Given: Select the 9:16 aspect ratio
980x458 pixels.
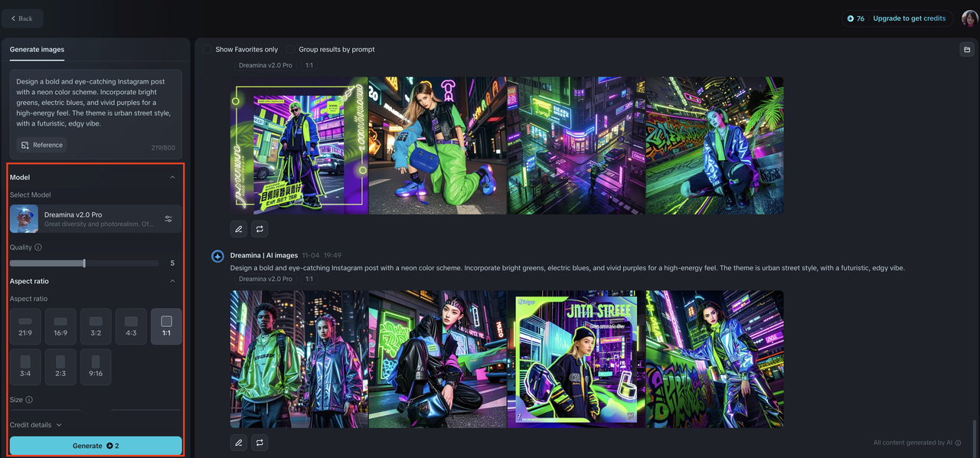Looking at the screenshot, I should (96, 367).
